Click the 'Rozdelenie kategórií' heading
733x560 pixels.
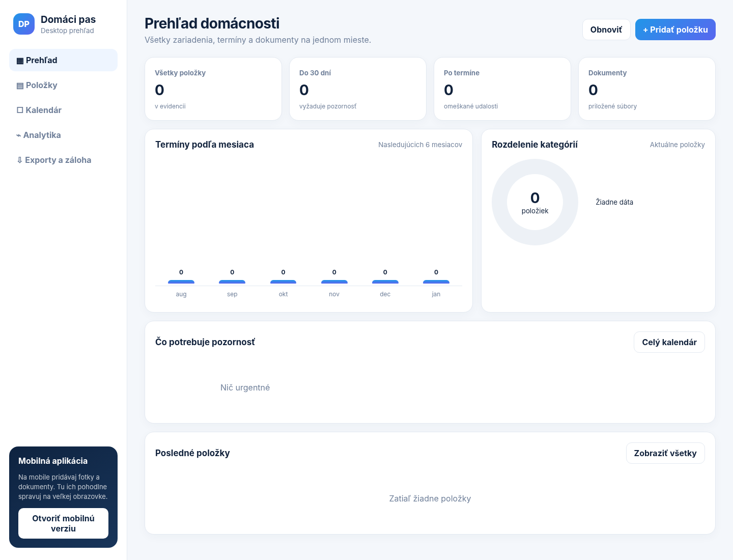(534, 145)
